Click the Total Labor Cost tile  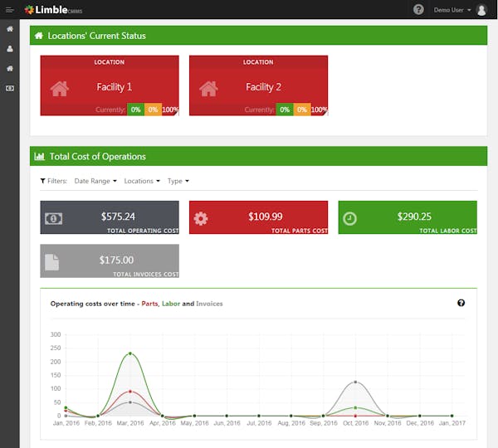point(408,217)
